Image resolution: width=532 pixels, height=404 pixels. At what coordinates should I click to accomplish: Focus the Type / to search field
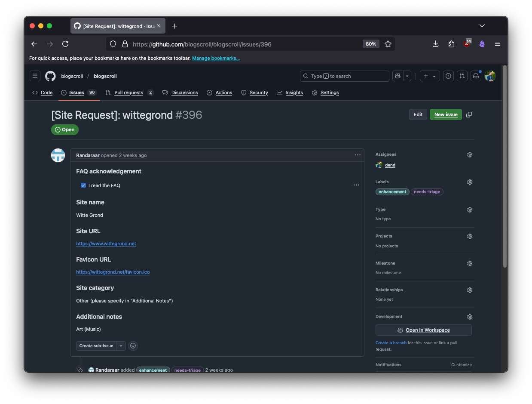click(345, 76)
